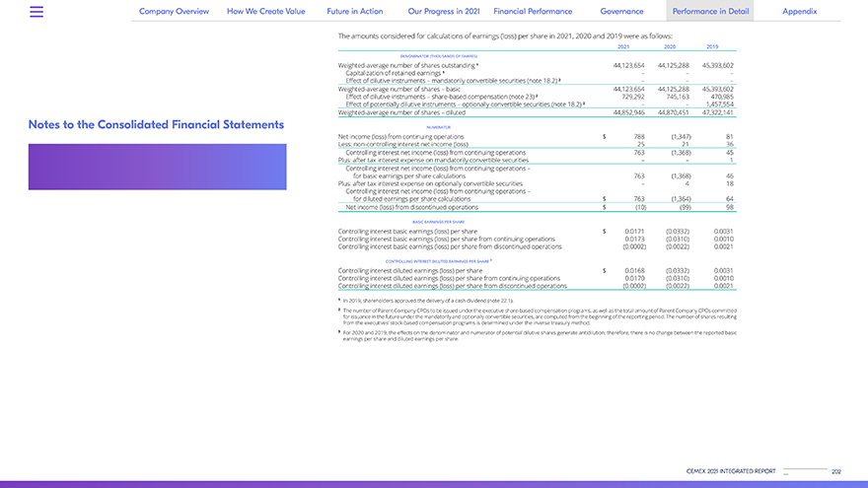868x488 pixels.
Task: Select the Weighted-average number of shares – diluted row
Action: point(401,112)
